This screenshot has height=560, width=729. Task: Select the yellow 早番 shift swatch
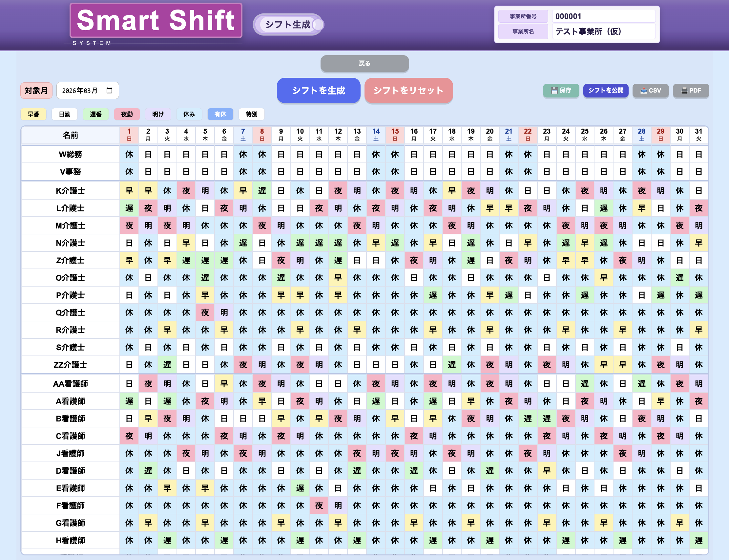tap(33, 114)
